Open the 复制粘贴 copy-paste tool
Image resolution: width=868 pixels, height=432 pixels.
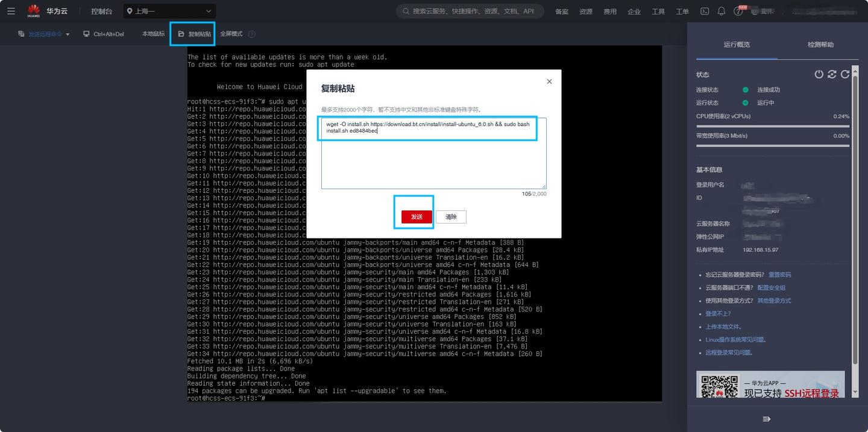(x=194, y=34)
